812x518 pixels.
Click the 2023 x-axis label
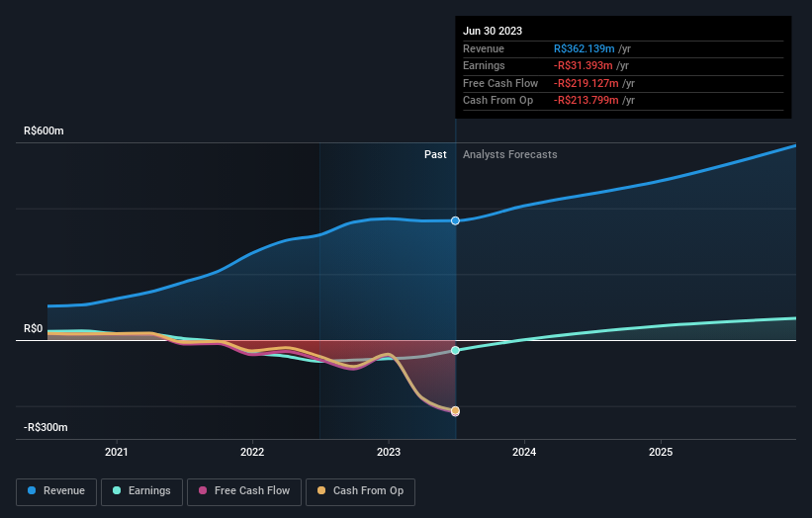point(389,453)
